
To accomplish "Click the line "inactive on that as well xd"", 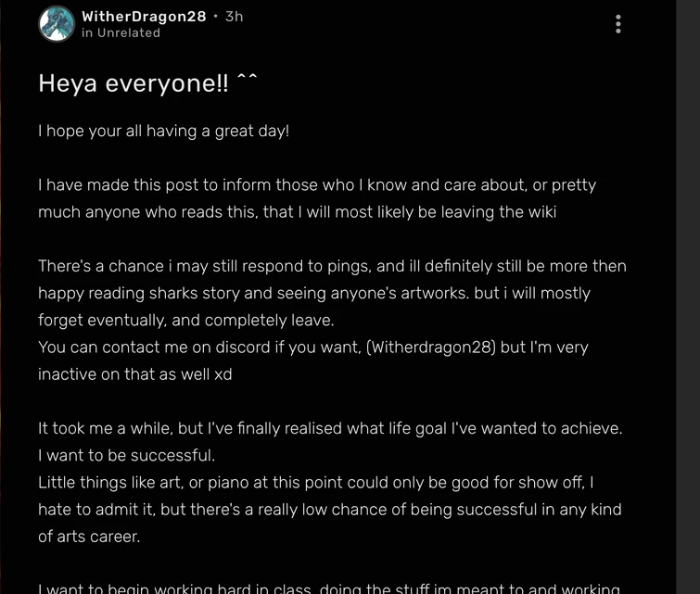I will click(134, 374).
